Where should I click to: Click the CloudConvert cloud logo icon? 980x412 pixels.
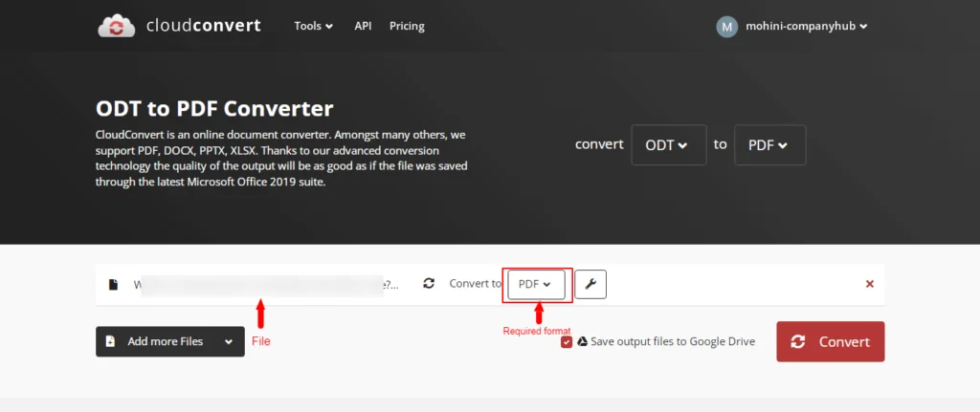[x=117, y=26]
